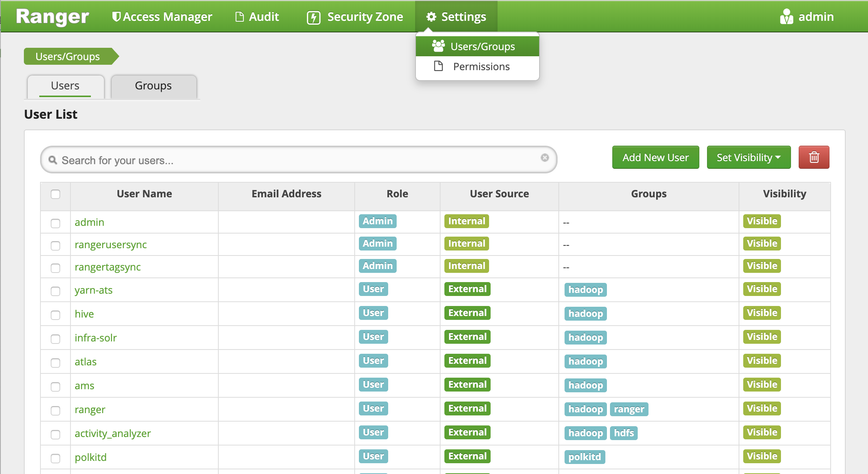Screen dimensions: 868x474
Task: Open the admin user link in the list
Action: pyautogui.click(x=89, y=222)
